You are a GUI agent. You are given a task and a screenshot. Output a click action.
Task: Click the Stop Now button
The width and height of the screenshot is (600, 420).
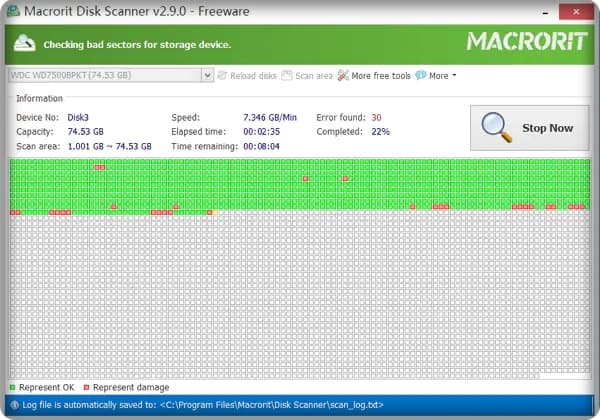pos(530,128)
